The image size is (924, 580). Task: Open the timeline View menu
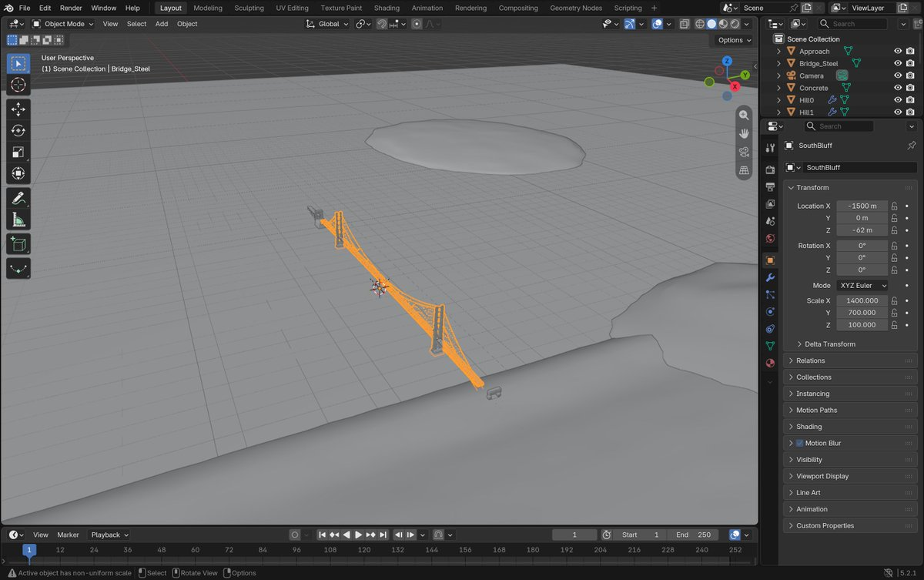pos(41,535)
